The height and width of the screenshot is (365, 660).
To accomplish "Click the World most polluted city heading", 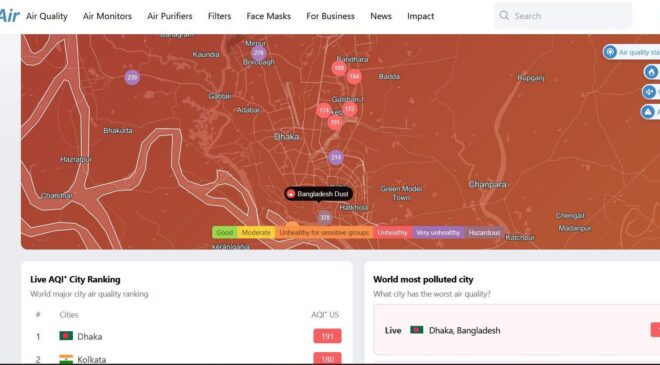I will [x=423, y=280].
